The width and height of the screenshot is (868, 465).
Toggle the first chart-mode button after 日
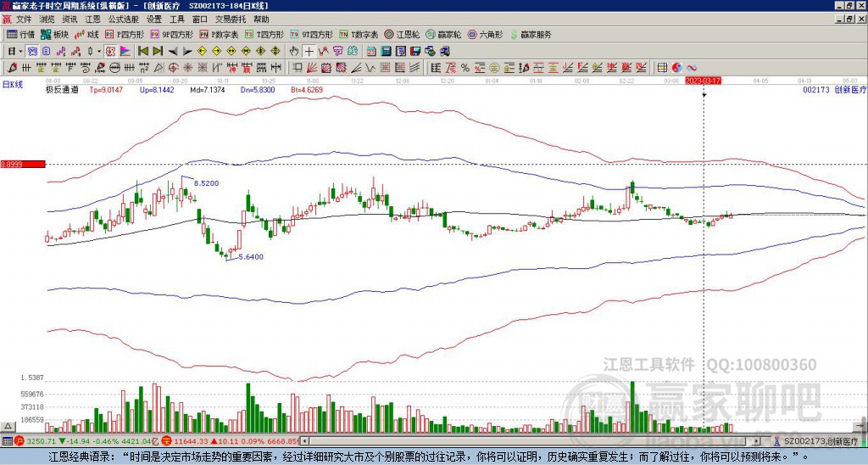point(31,52)
